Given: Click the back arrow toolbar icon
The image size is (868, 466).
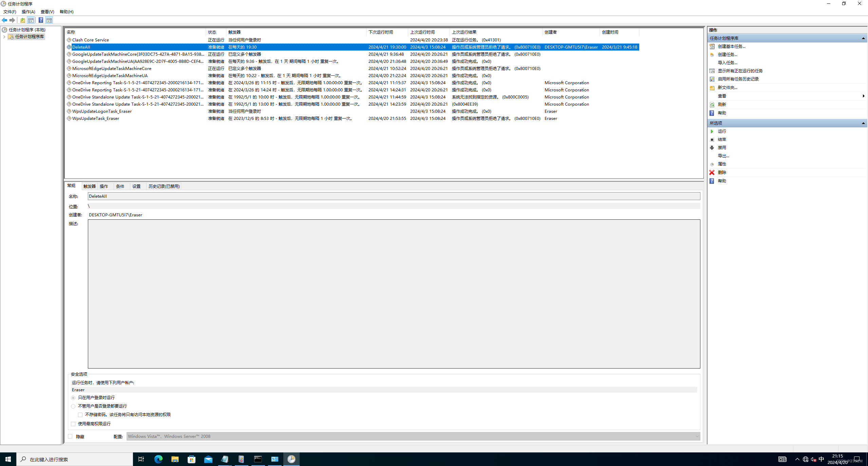Looking at the screenshot, I should click(x=4, y=20).
